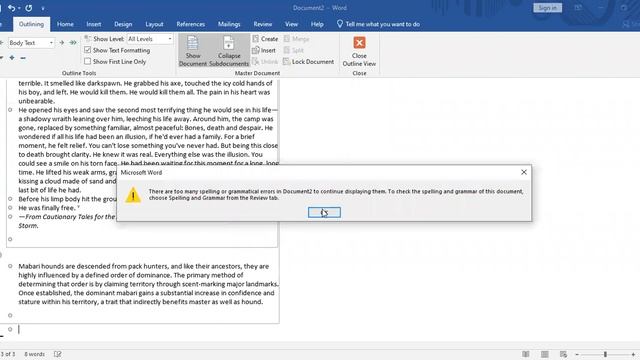Open the Home ribbon tab
This screenshot has width=640, height=360.
coord(65,24)
